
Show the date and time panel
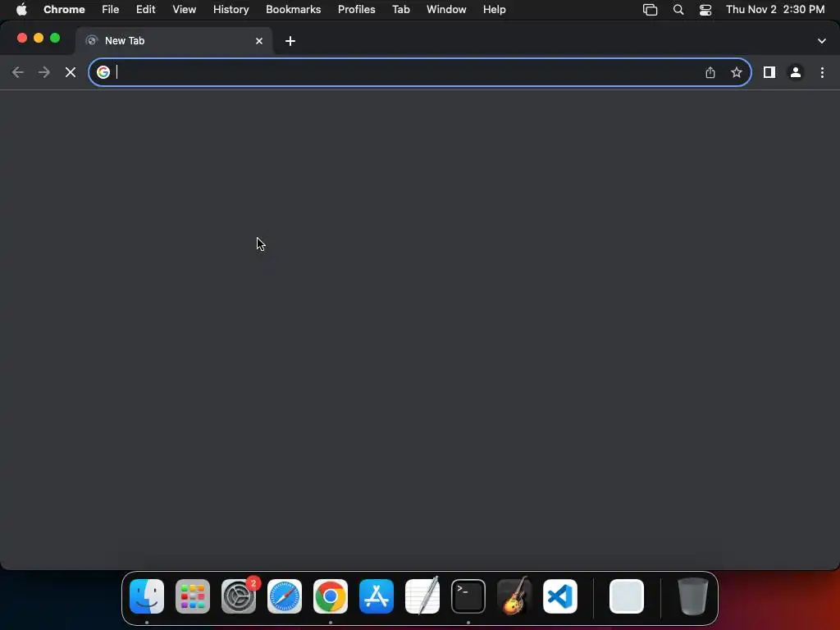(774, 10)
